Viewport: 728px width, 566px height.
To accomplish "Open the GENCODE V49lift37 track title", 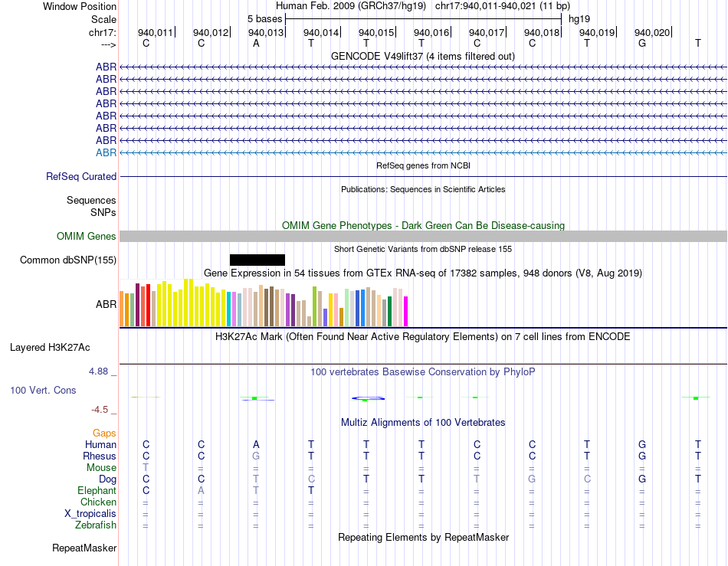I will [x=423, y=56].
